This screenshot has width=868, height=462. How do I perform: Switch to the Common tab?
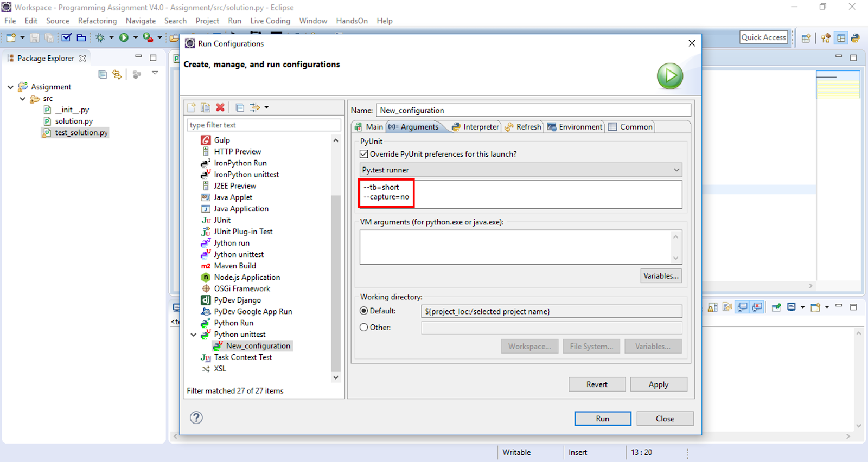630,127
